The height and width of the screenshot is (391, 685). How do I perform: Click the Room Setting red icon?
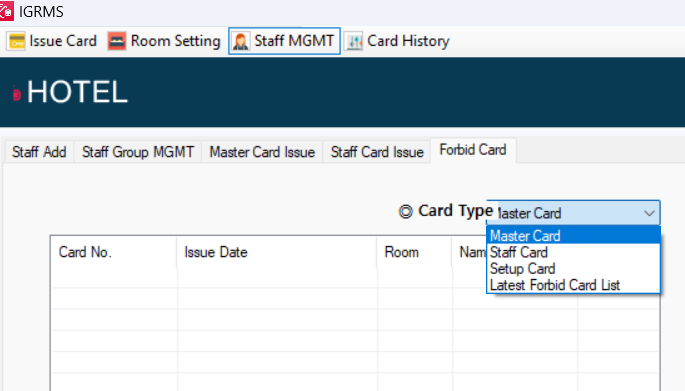(117, 42)
